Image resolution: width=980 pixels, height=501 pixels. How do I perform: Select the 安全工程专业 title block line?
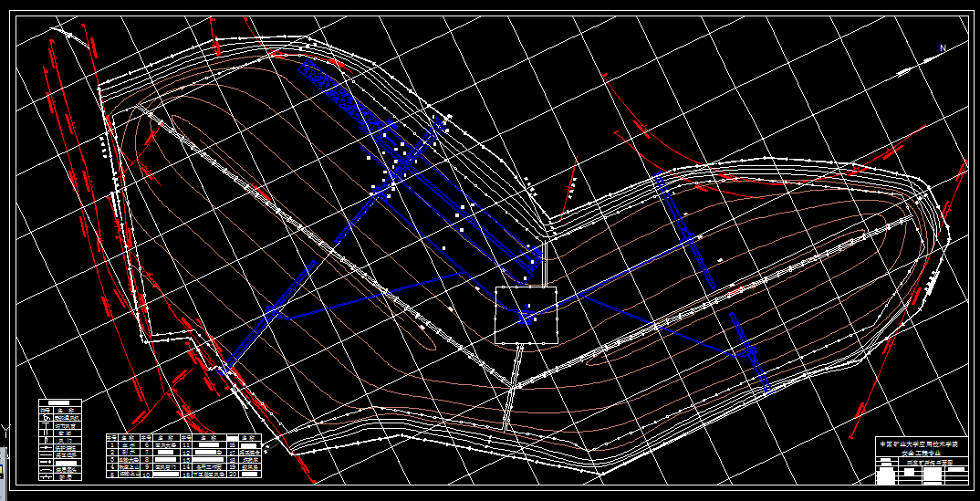[922, 453]
